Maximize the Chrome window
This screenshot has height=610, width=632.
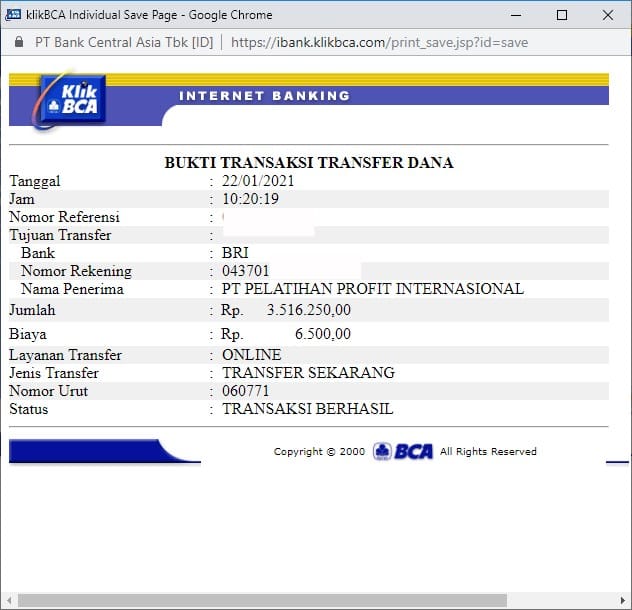(x=561, y=15)
